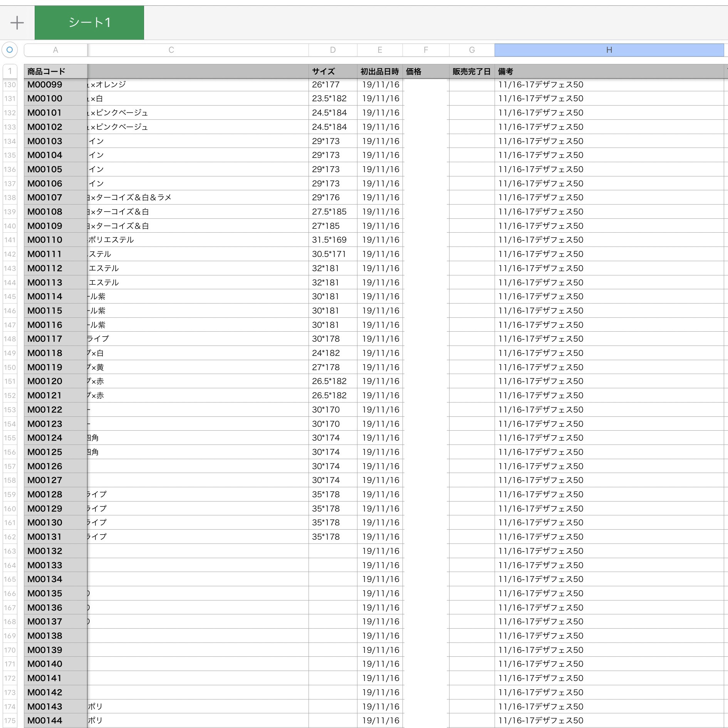Click the 商品コード header cell
Image resolution: width=728 pixels, height=728 pixels.
[55, 71]
